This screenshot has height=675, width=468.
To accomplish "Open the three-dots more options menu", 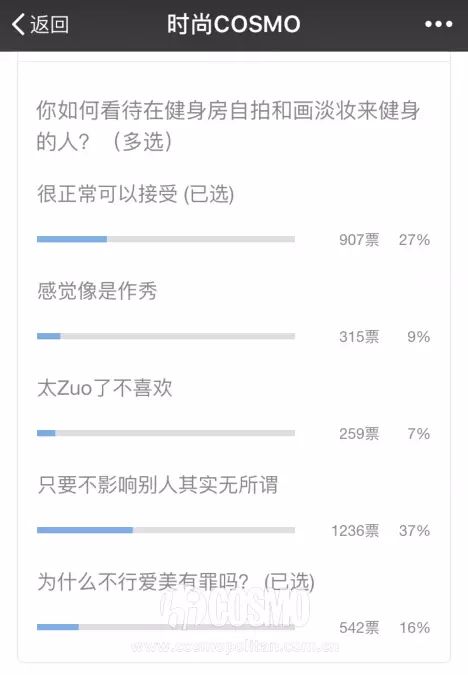I will point(439,25).
